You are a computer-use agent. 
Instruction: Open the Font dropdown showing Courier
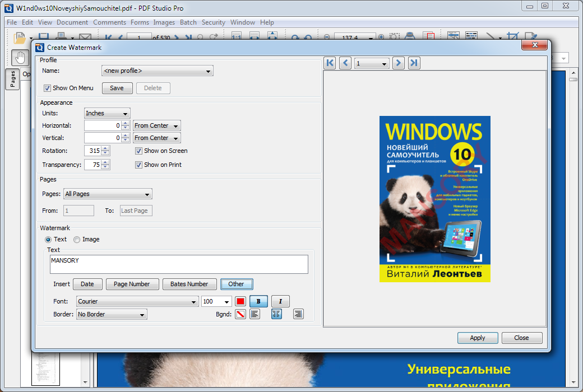pos(137,301)
